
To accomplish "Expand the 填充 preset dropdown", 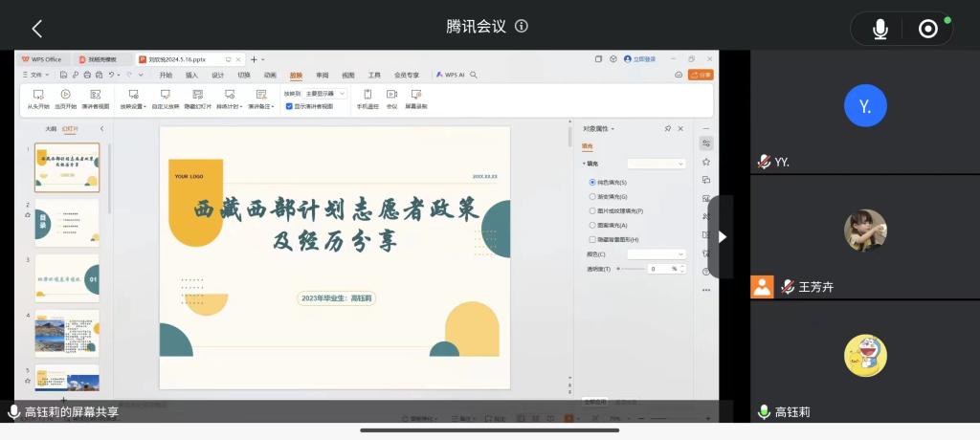I will pyautogui.click(x=657, y=164).
